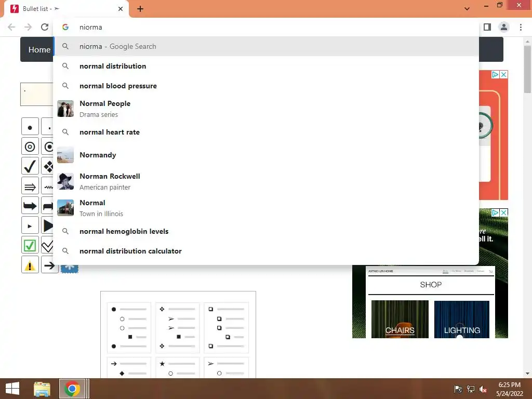532x399 pixels.
Task: Copy the bullseye circle bullet symbol
Action: click(30, 147)
